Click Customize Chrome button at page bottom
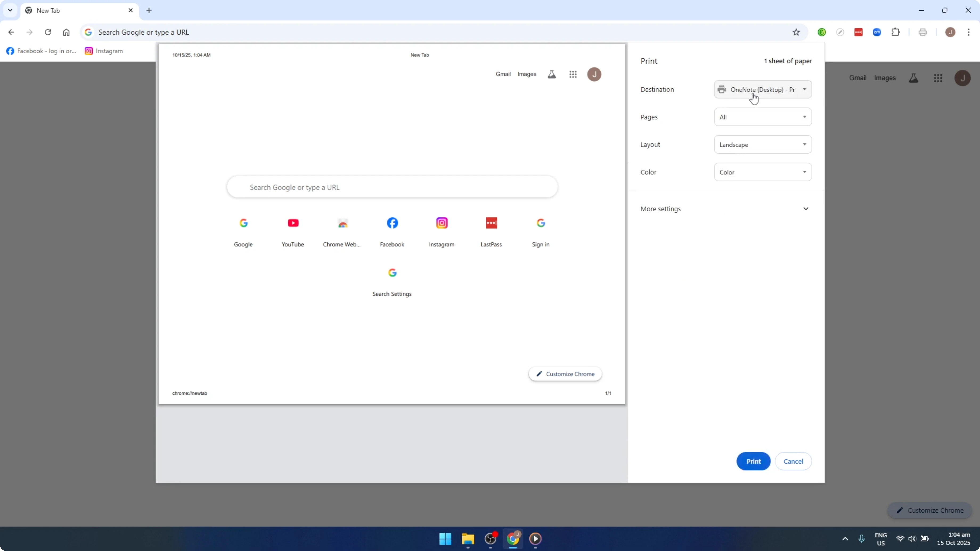The height and width of the screenshot is (551, 980). (930, 510)
